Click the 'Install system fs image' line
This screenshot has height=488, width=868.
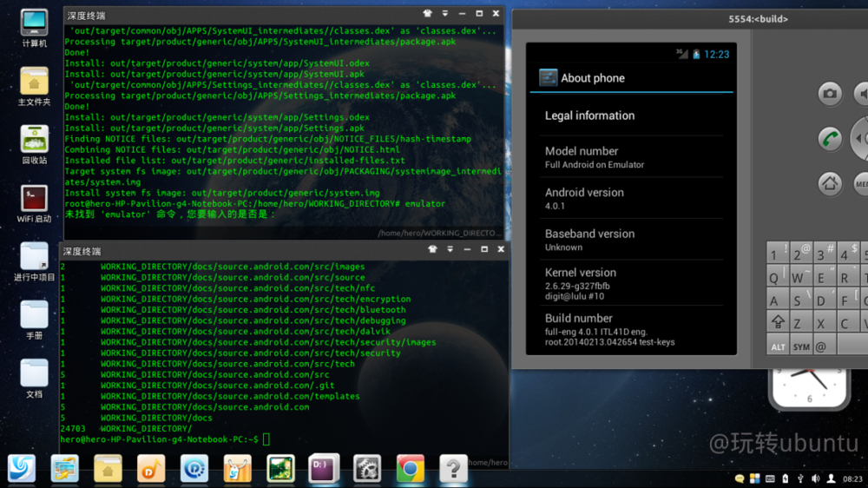point(222,193)
